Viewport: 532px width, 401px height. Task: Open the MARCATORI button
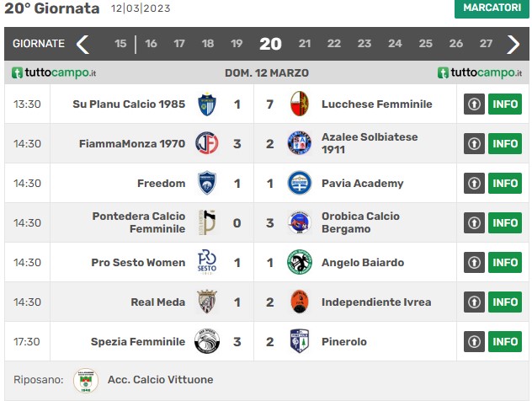[x=492, y=8]
